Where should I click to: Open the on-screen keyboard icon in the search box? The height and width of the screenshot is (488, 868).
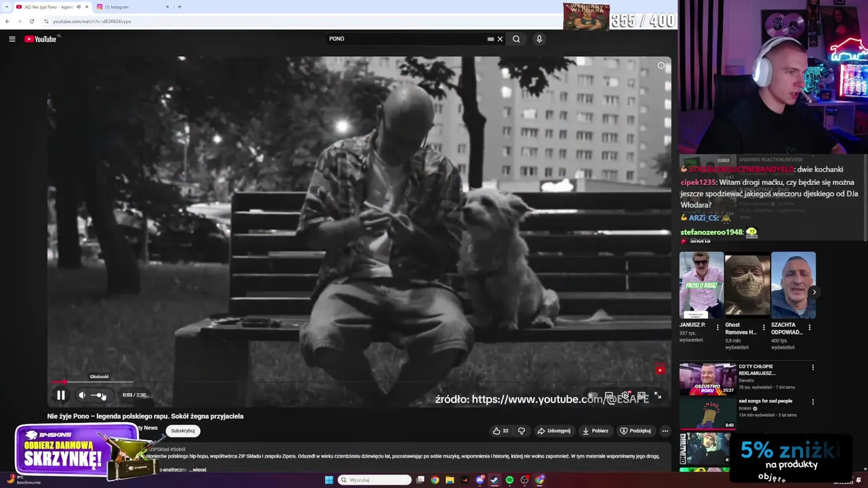pyautogui.click(x=490, y=39)
